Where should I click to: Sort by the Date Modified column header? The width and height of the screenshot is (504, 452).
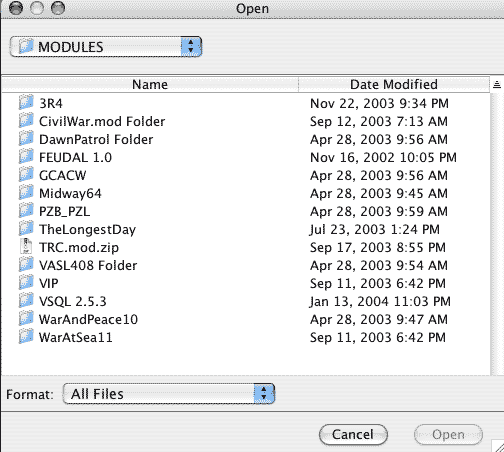pos(394,85)
